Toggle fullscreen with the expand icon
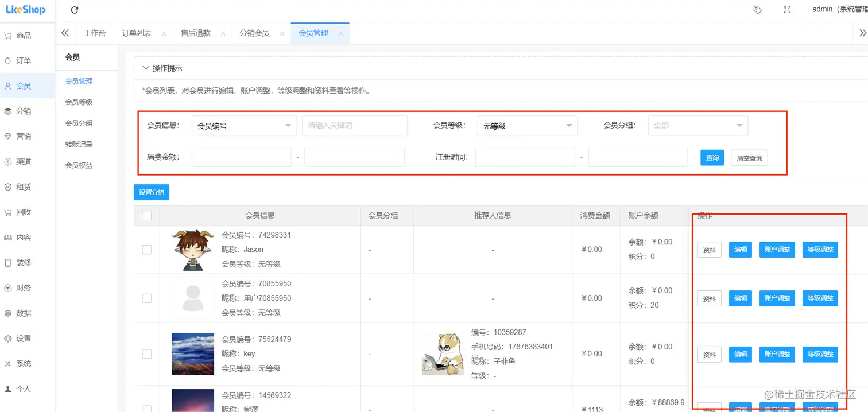Viewport: 868px width, 412px height. pyautogui.click(x=787, y=10)
